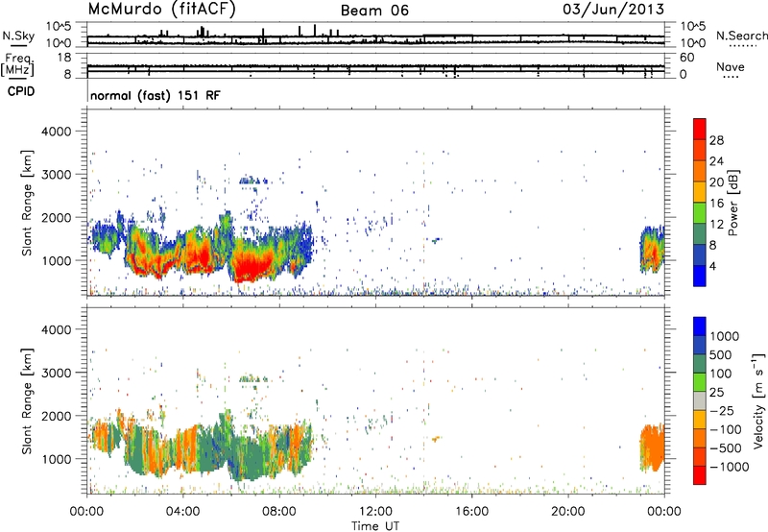Image resolution: width=768 pixels, height=532 pixels.
Task: Select the "Beam 06" heading text
Action: coord(374,11)
